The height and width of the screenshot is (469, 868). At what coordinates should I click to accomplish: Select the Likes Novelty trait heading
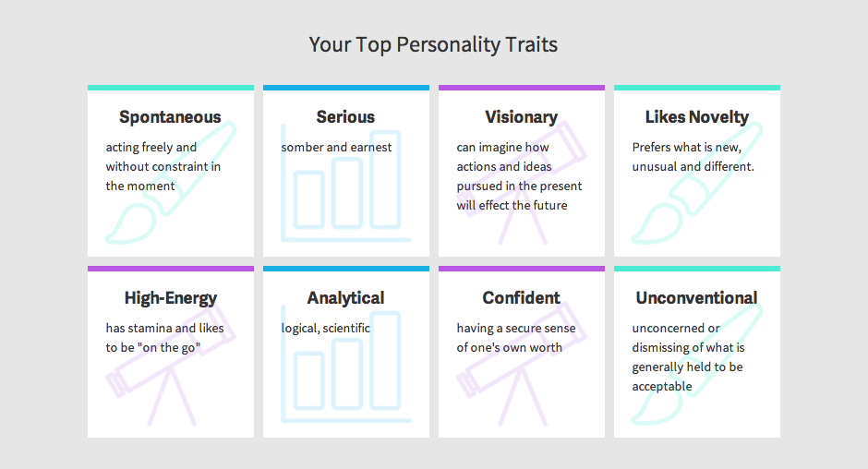(697, 117)
